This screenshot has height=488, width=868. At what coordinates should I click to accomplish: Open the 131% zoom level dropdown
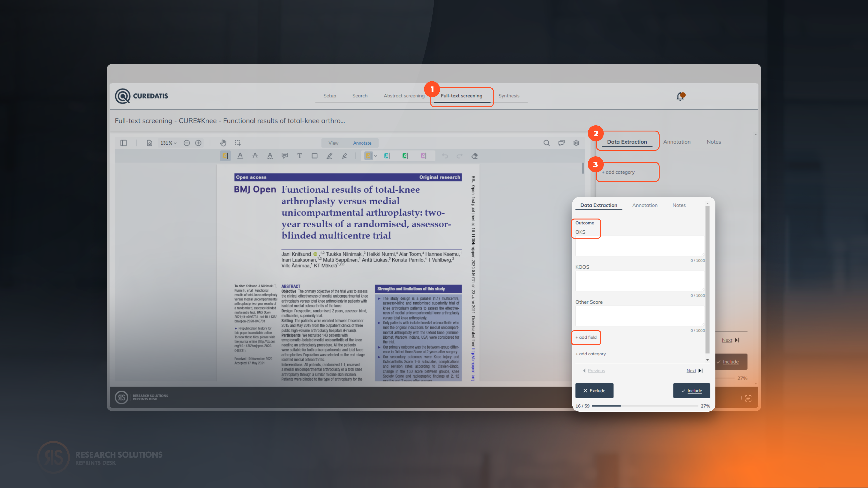(168, 143)
